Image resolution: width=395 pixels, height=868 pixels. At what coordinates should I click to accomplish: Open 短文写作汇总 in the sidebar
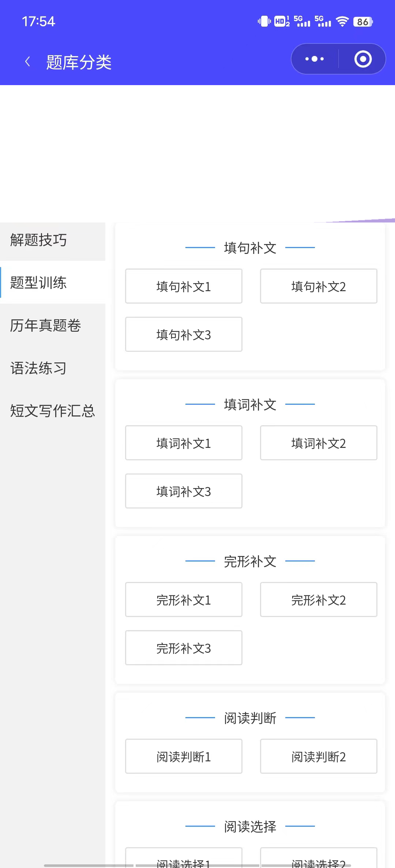pos(53,411)
